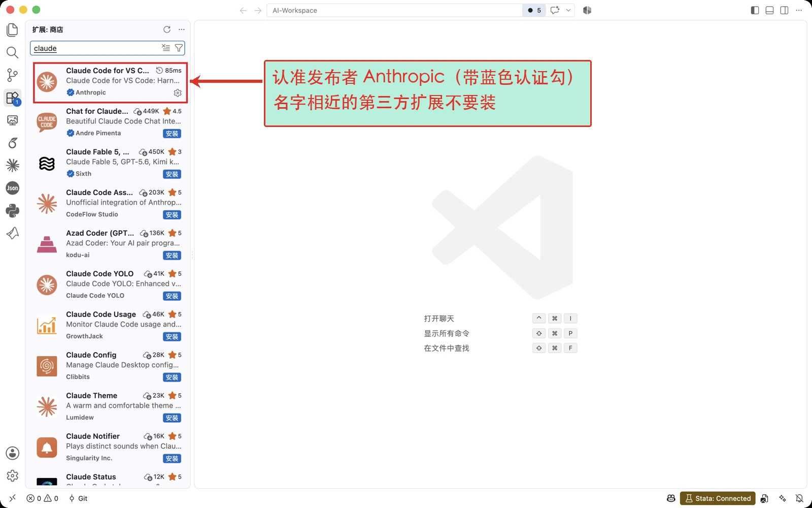
Task: Install the Claude Theme extension
Action: click(172, 418)
